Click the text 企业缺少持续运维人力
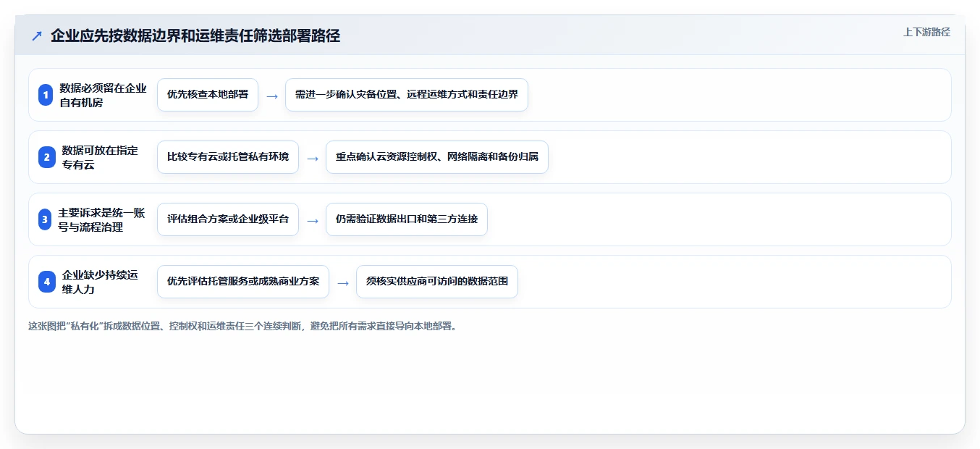This screenshot has width=980, height=449. pos(100,282)
